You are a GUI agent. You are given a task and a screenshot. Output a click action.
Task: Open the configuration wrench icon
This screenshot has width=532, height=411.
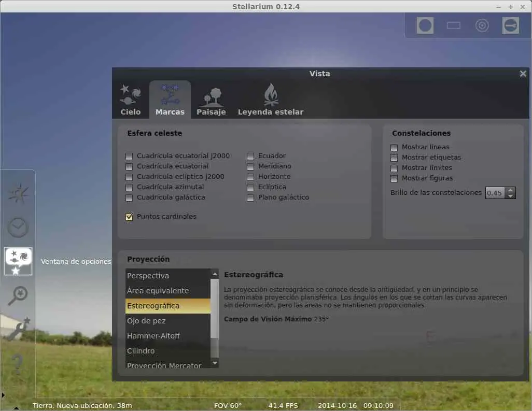19,328
